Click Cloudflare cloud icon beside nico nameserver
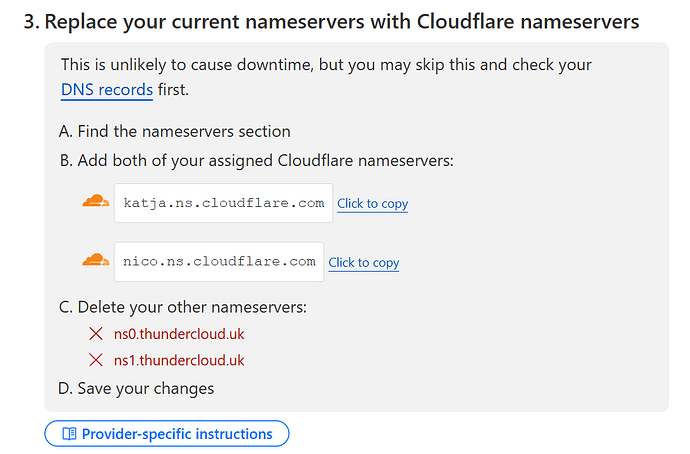Screen dimensions: 690x454 96,261
